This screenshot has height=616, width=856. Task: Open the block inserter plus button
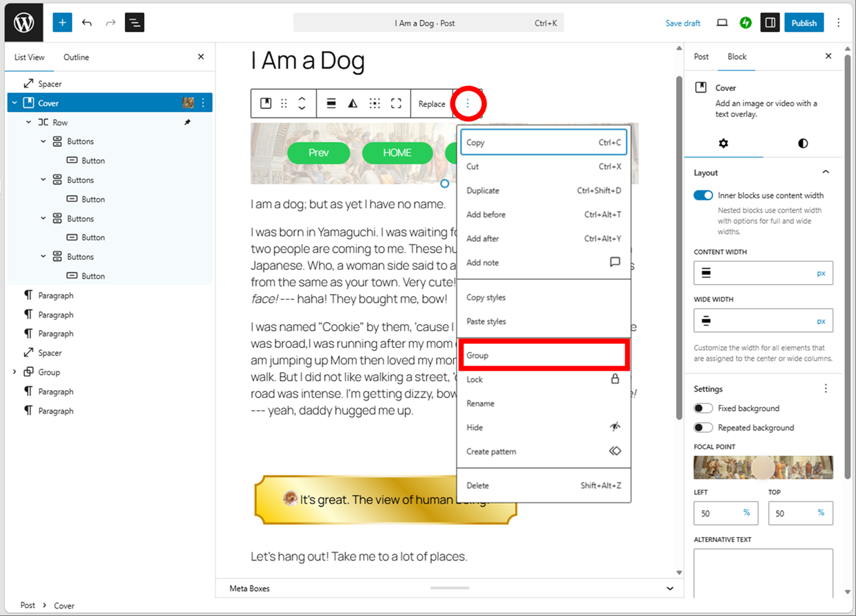(x=62, y=23)
